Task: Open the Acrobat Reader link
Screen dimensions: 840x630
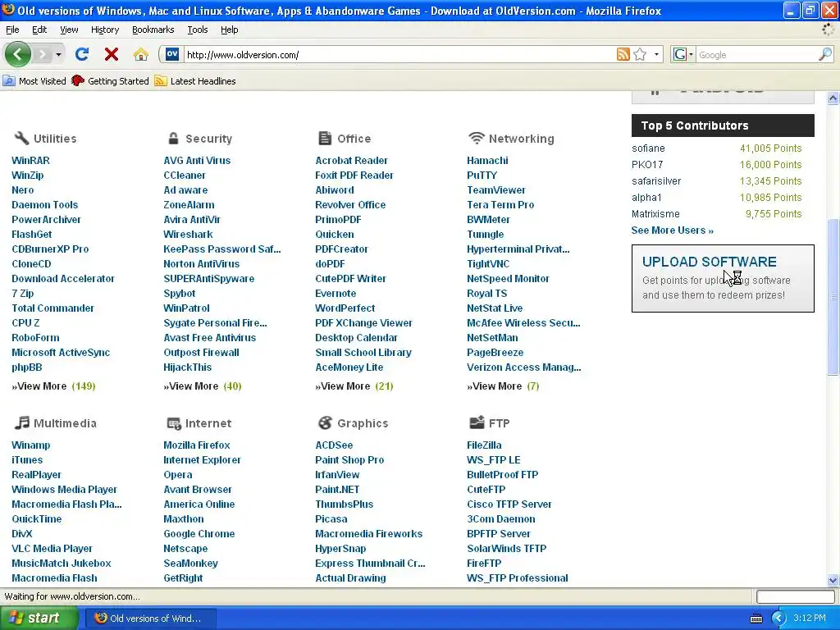Action: [351, 160]
